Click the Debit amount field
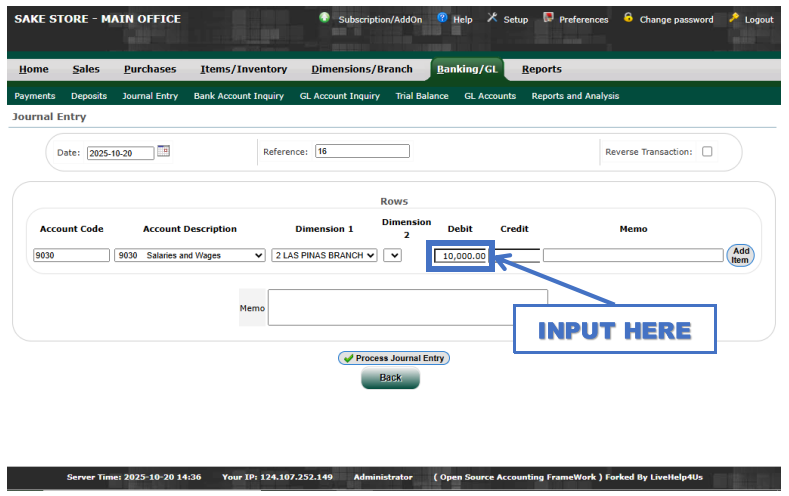The height and width of the screenshot is (496, 789). point(461,256)
